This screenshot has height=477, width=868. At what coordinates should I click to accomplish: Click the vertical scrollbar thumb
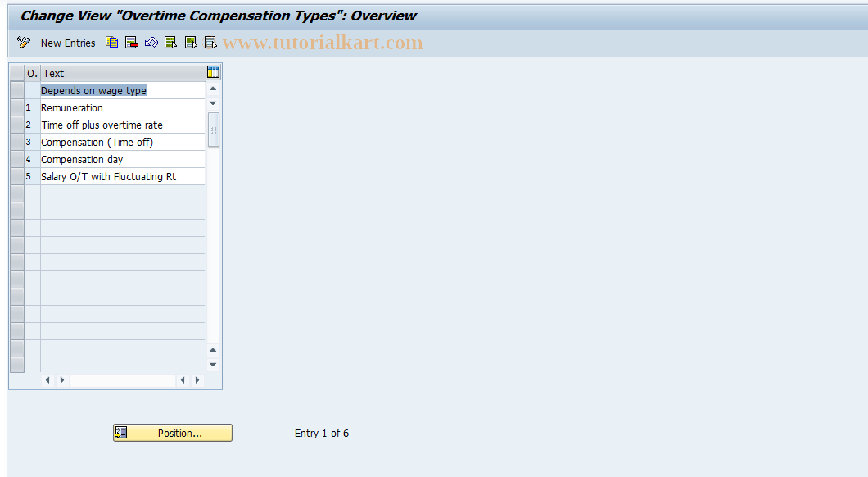[x=213, y=129]
